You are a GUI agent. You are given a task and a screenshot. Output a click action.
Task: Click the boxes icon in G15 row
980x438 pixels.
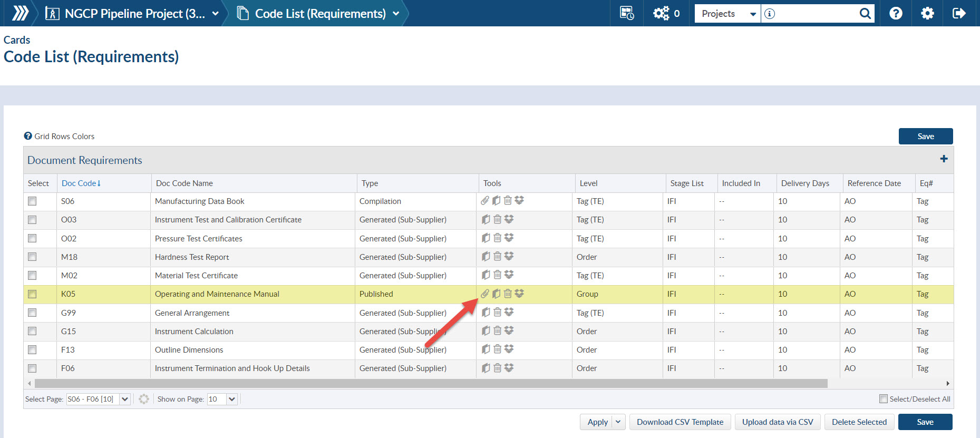(x=509, y=330)
